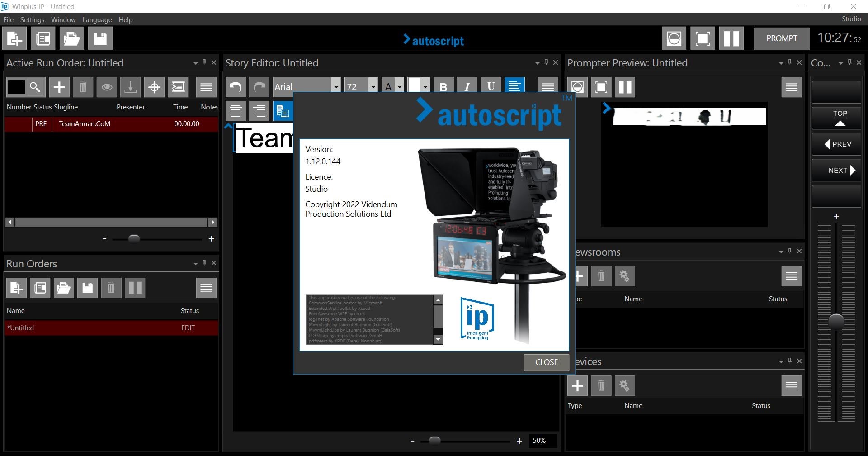Open the hamburger menu in Active Run Order
868x456 pixels.
206,87
